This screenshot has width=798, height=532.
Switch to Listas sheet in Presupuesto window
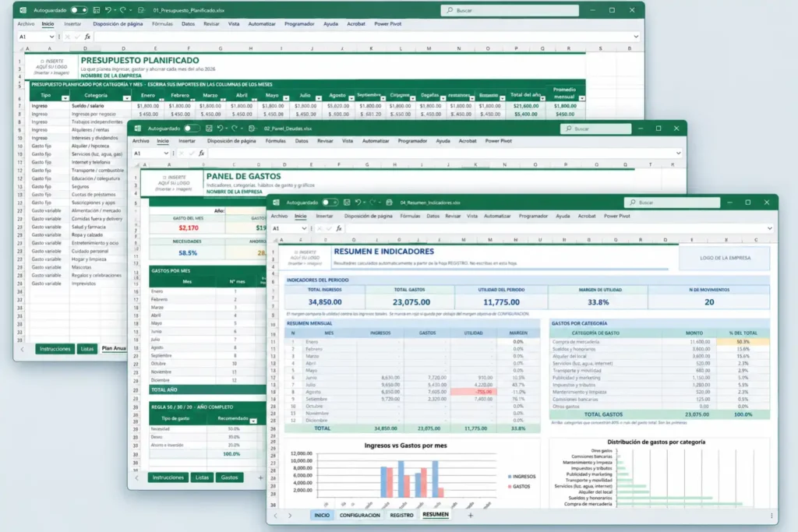click(87, 349)
